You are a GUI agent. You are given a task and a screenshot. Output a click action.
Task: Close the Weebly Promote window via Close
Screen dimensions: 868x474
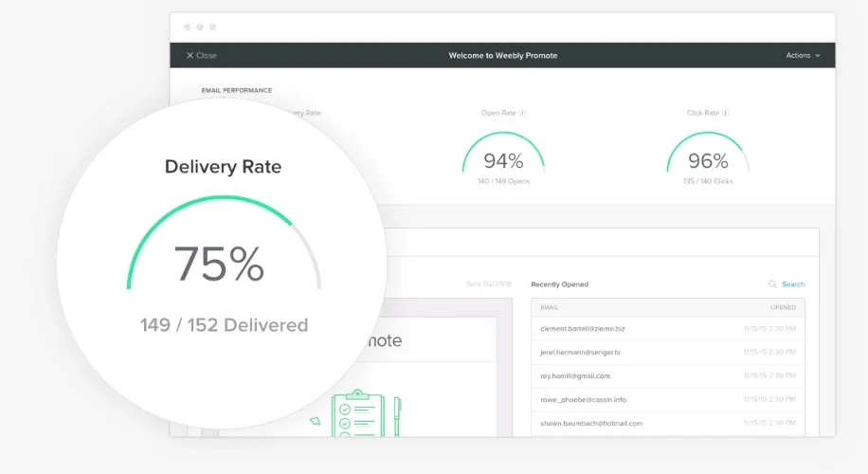pyautogui.click(x=202, y=55)
